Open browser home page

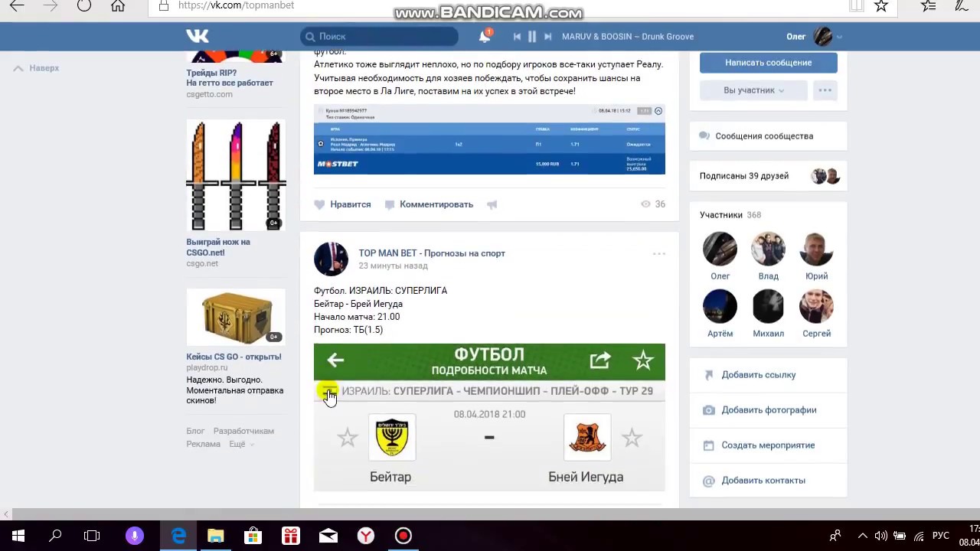point(118,5)
